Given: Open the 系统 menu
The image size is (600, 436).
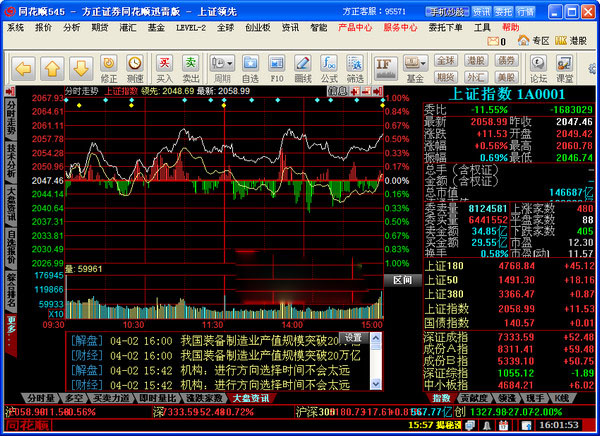Looking at the screenshot, I should [x=16, y=28].
